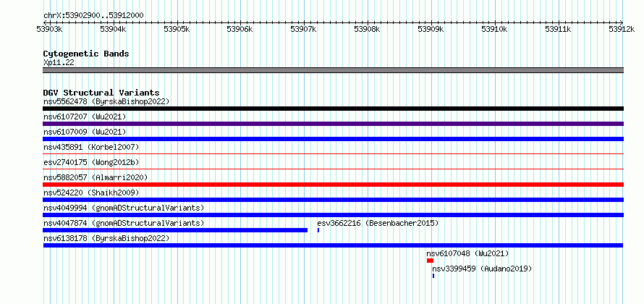
Task: Click the 53910k ruler label
Action: (494, 29)
